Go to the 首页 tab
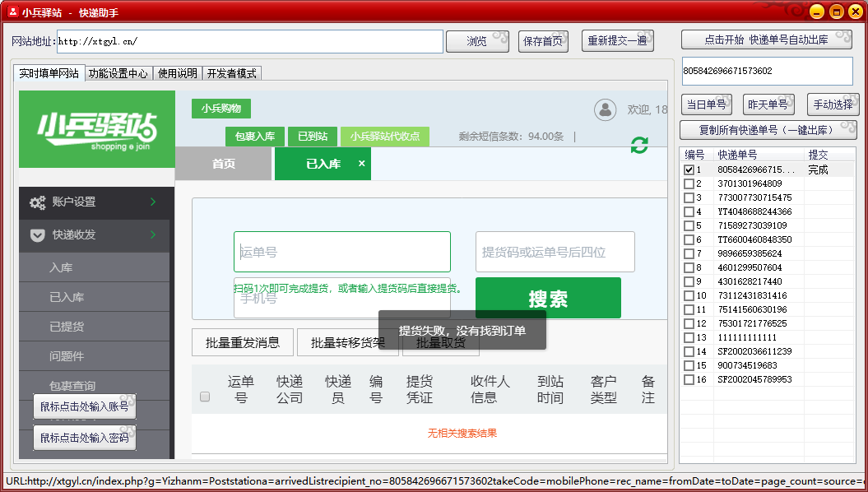Viewport: 868px width, 492px height. pyautogui.click(x=224, y=164)
